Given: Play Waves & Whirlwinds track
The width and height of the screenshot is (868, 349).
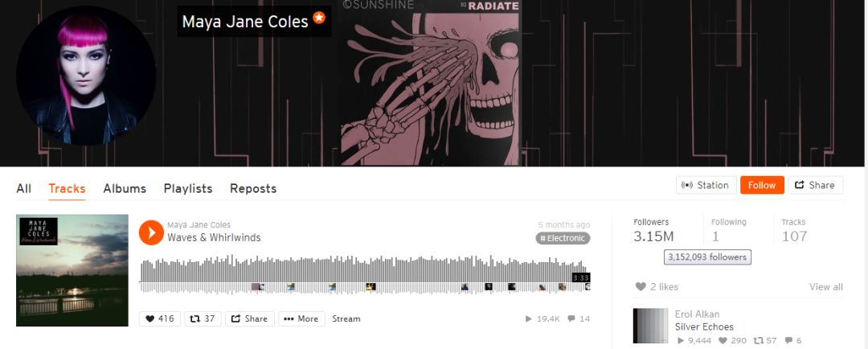Looking at the screenshot, I should click(x=151, y=232).
